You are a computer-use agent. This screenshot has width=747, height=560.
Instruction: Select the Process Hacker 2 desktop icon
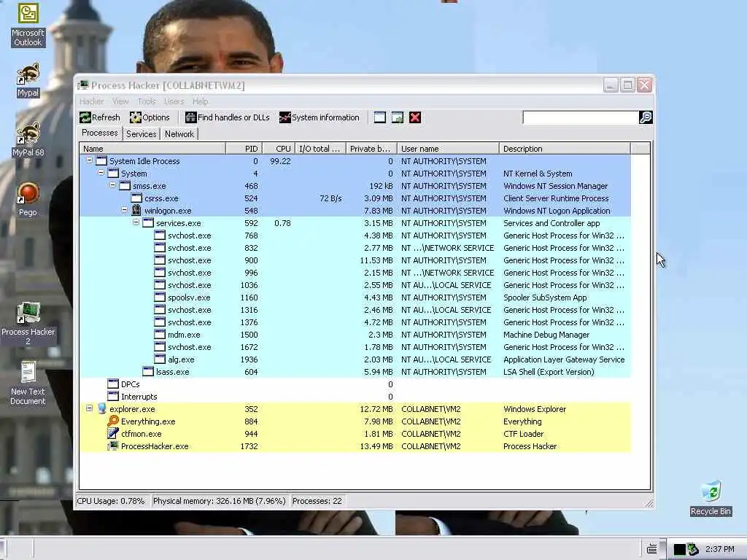coord(28,323)
